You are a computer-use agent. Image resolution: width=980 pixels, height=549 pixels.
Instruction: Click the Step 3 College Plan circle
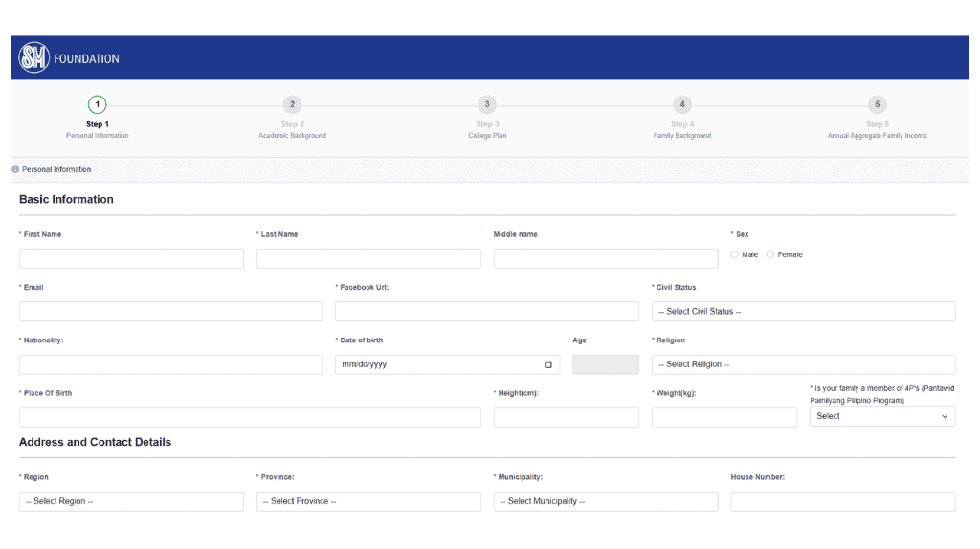point(487,104)
